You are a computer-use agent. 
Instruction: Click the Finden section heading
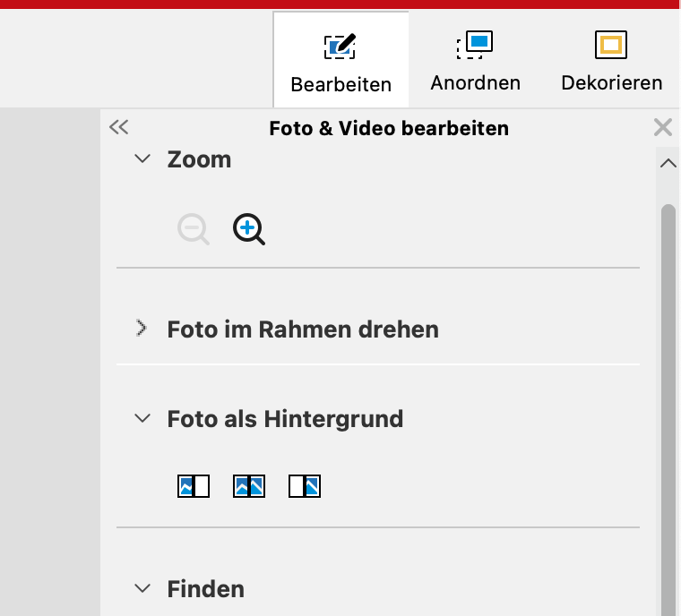[205, 589]
